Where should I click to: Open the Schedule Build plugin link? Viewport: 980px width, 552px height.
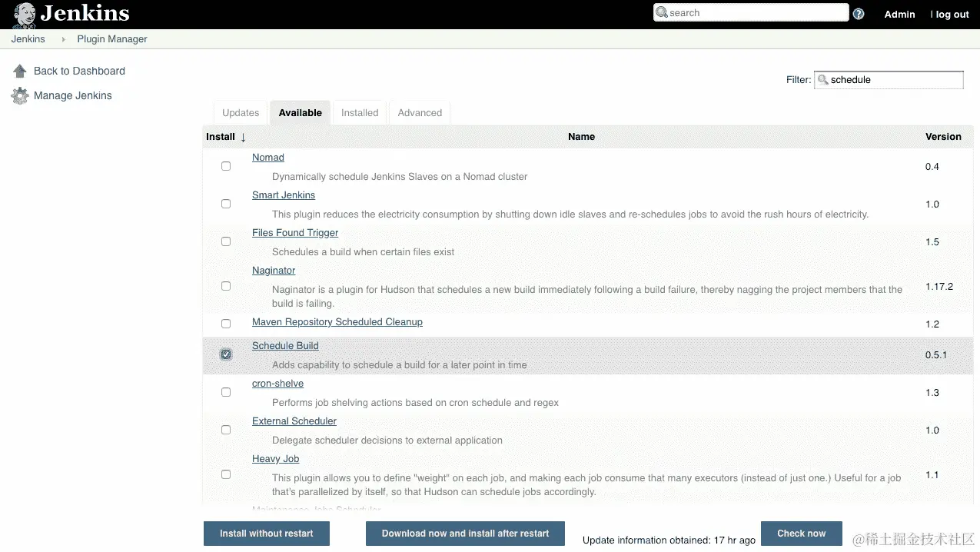(285, 346)
